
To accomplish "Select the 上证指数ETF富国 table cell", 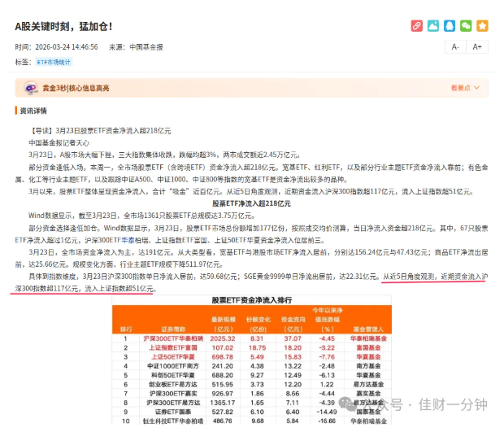I will [173, 348].
